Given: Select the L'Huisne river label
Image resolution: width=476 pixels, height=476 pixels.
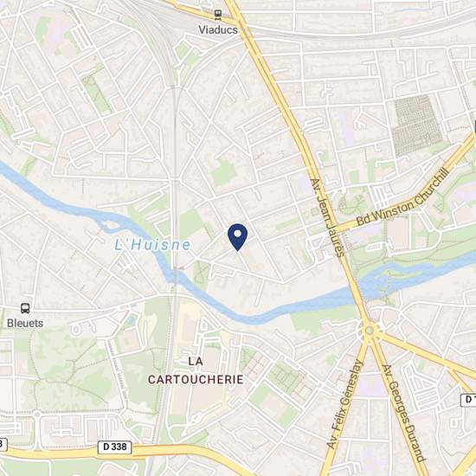Looking at the screenshot, I should tap(152, 245).
